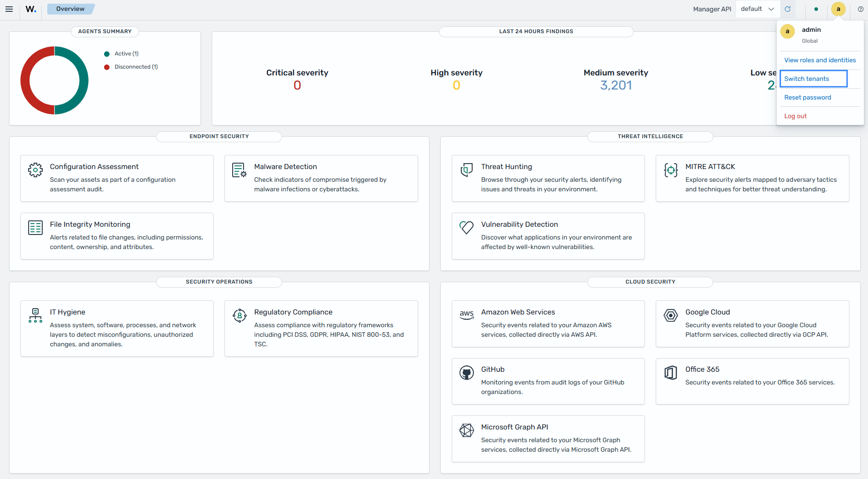
Task: Click the Wazuh W. logo
Action: pos(31,9)
